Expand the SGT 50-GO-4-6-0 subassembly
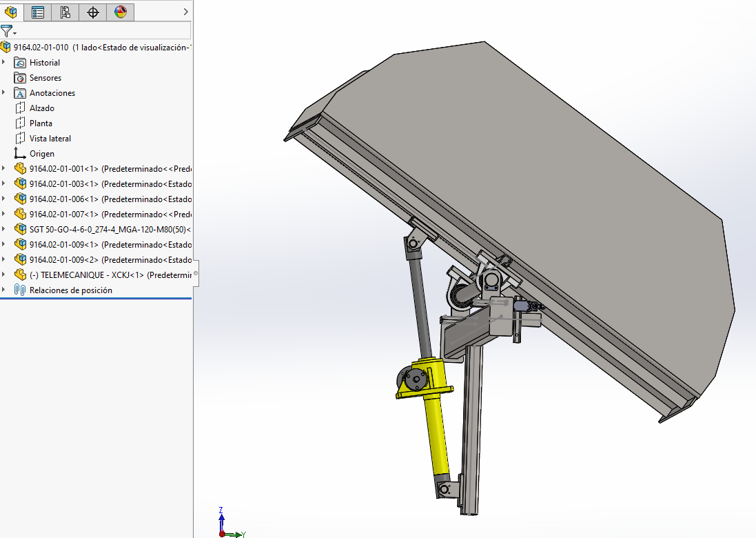756x538 pixels. pos(4,230)
